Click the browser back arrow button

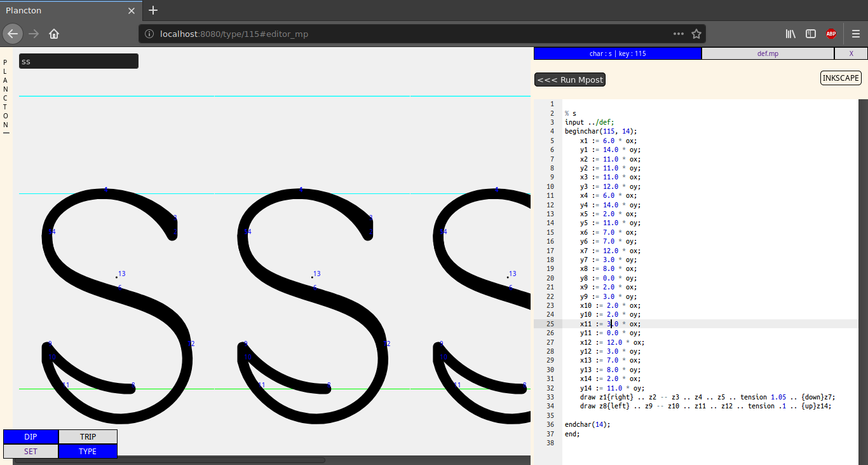tap(13, 34)
